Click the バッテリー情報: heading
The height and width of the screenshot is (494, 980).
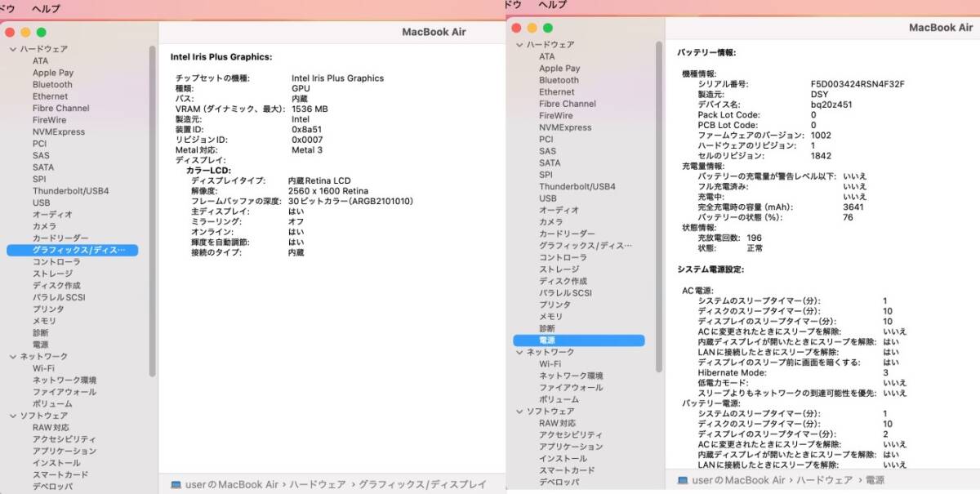tap(706, 52)
